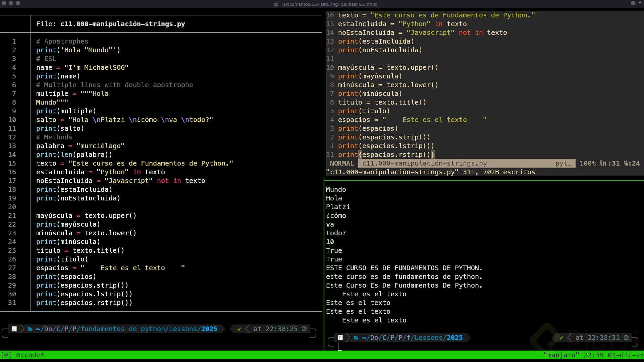Click the tmux "manjaro" hostname label

(561, 355)
